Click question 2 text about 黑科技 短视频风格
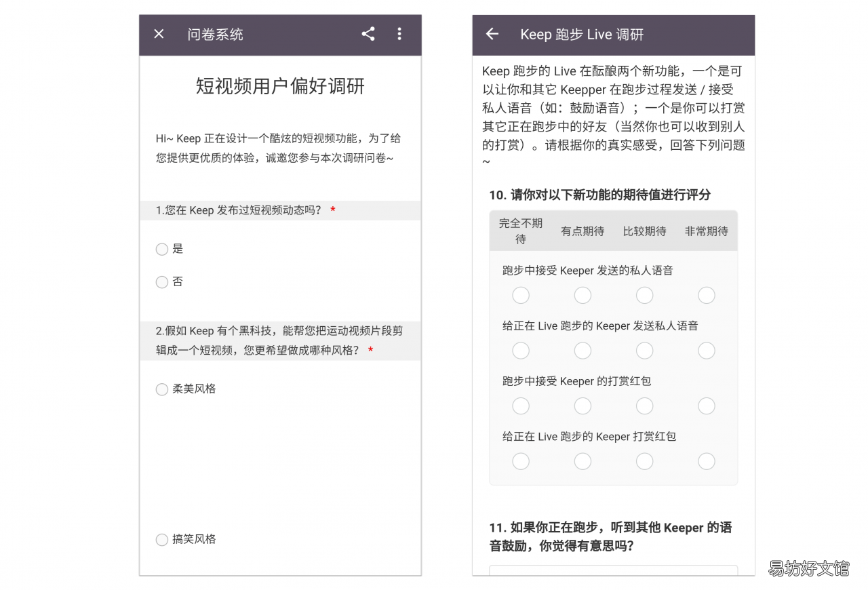This screenshot has width=868, height=590. (279, 340)
